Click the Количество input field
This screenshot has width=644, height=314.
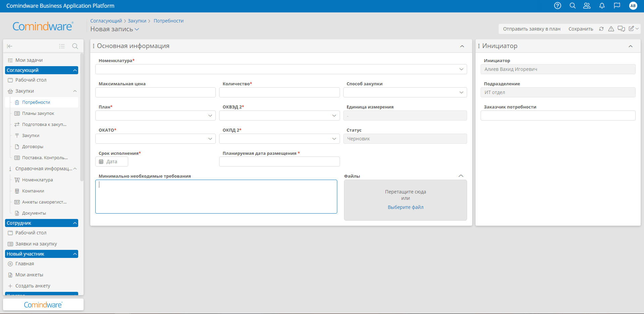(x=280, y=92)
